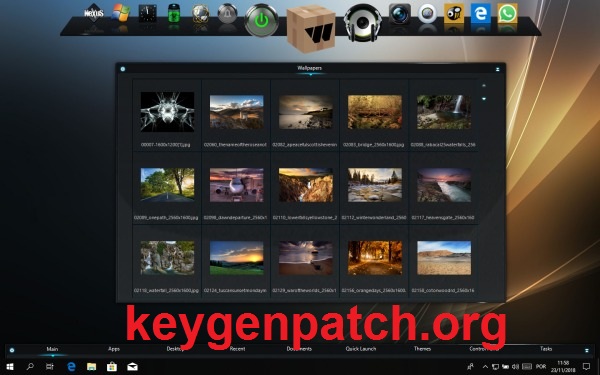The width and height of the screenshot is (600, 375).
Task: Open the Nexus logo icon in the dock
Action: pyautogui.click(x=94, y=13)
